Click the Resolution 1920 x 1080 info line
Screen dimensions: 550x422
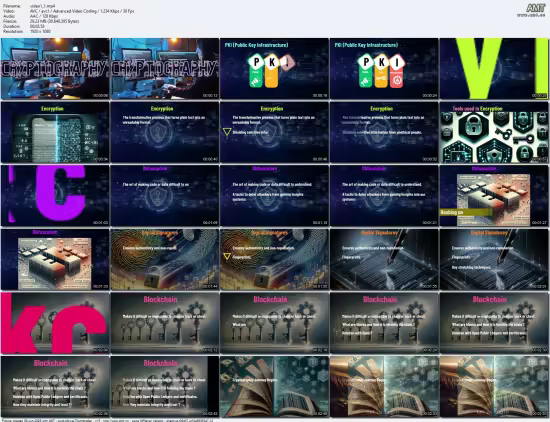(27, 31)
